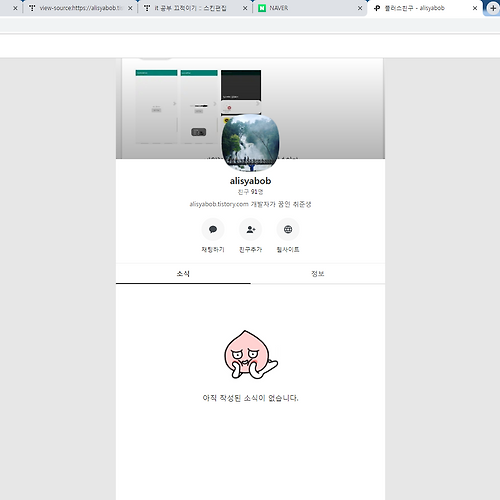500x500 pixels.
Task: Open a new browser tab with plus
Action: (x=493, y=8)
